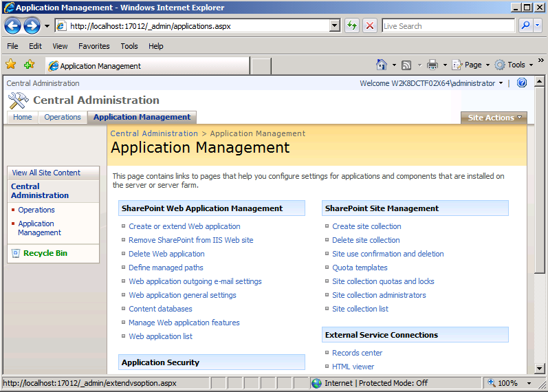Refresh the page with green arrows icon
This screenshot has width=548, height=392.
[352, 25]
